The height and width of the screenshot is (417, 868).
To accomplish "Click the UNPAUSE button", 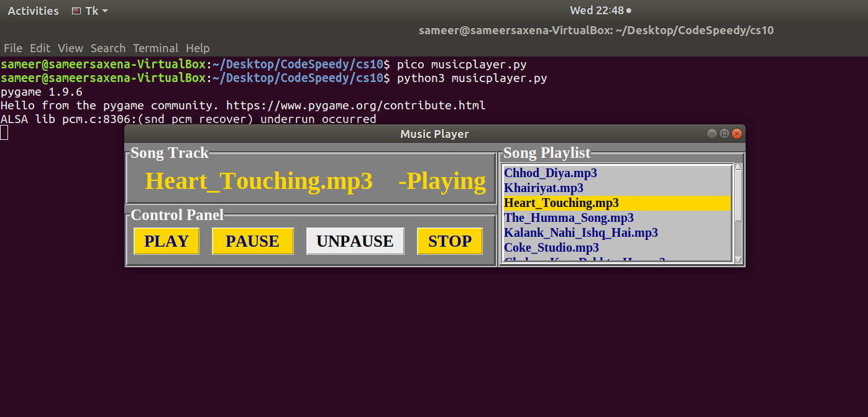I will 355,241.
